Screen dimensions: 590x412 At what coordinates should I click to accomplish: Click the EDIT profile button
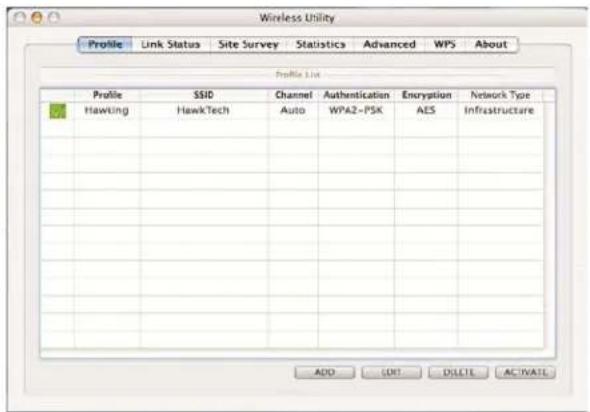pos(391,372)
